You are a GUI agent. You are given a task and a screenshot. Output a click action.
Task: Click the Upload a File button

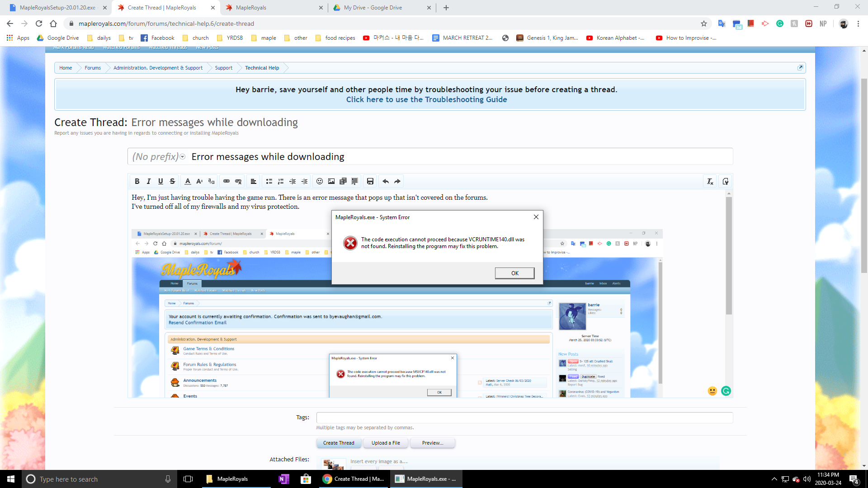[x=386, y=443]
